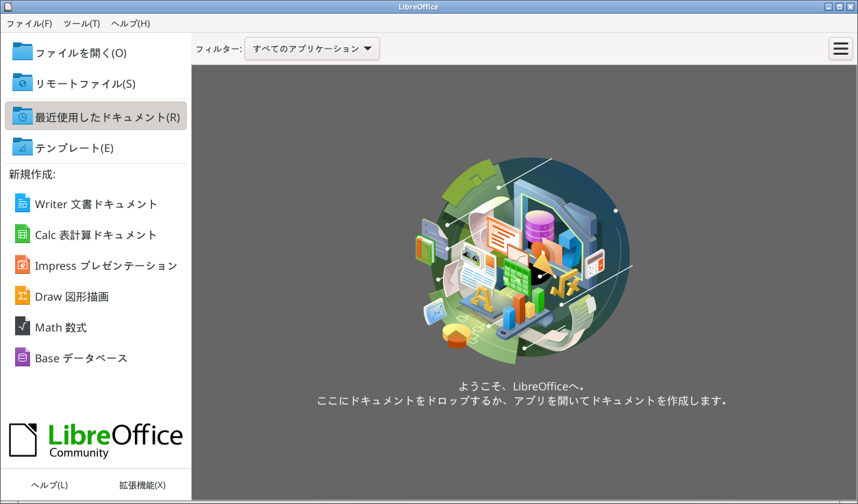Open the ファイル(F) menu
This screenshot has height=504, width=858.
29,23
